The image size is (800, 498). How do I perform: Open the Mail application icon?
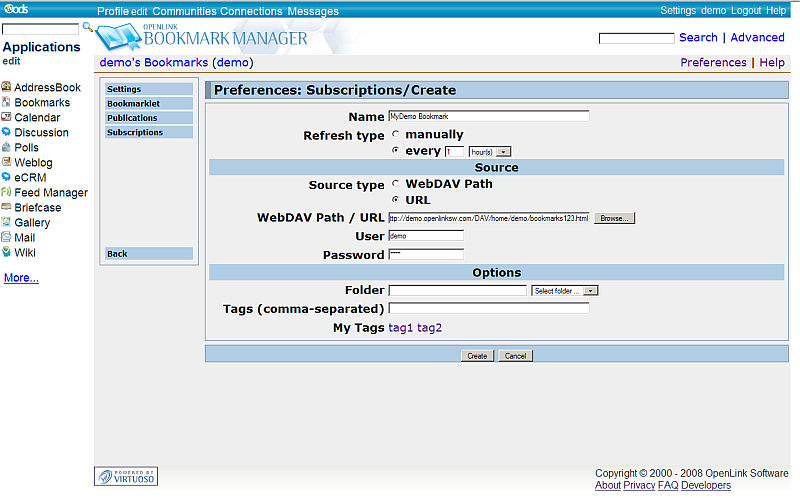point(7,238)
